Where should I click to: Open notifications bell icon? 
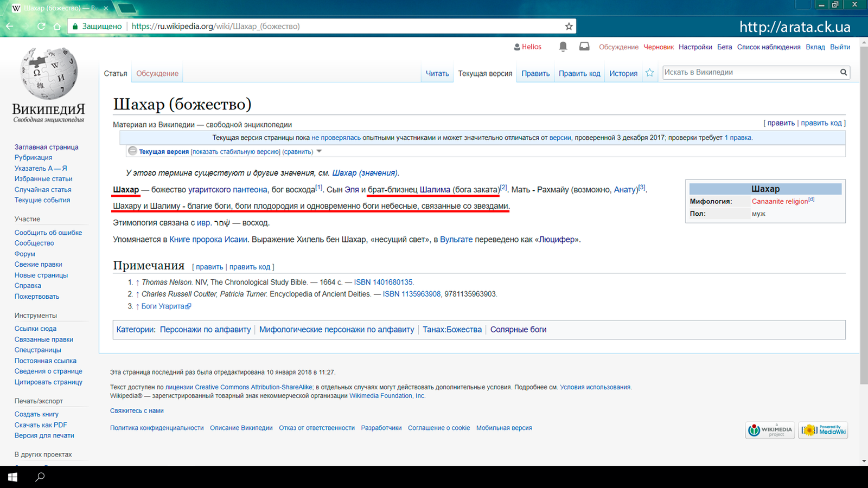563,47
